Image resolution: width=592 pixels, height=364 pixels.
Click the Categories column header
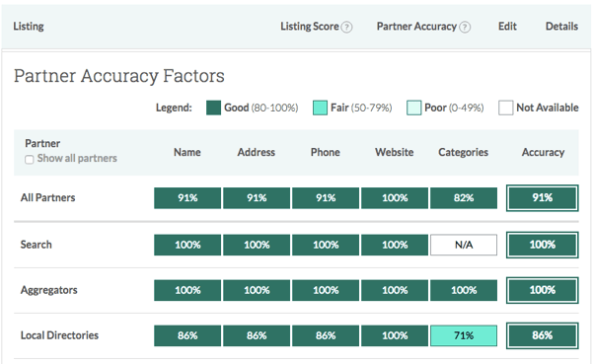[x=464, y=152]
